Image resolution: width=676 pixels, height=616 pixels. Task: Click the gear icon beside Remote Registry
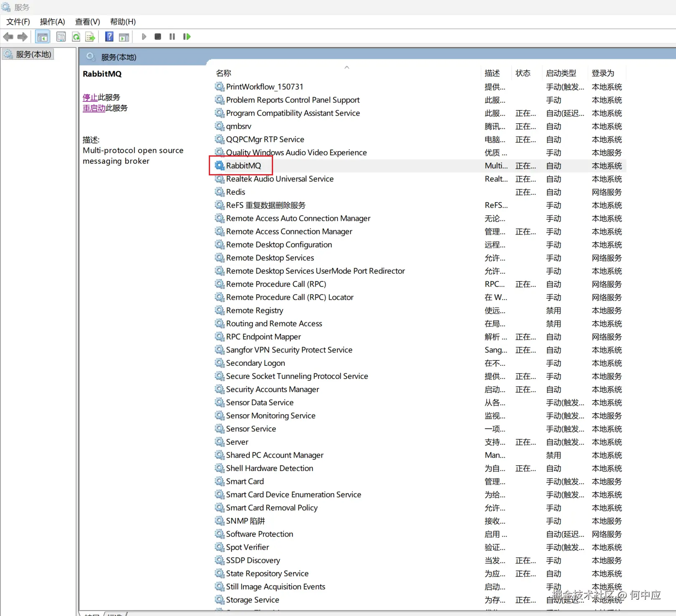[220, 310]
